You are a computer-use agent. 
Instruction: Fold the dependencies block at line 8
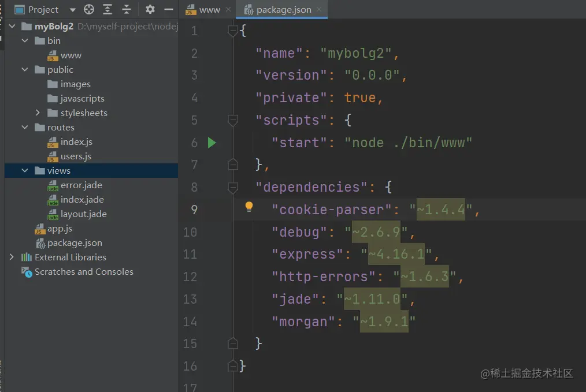pos(233,187)
